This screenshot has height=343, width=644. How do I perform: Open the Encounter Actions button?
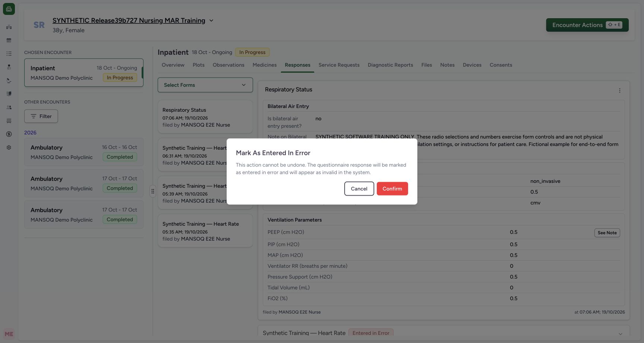587,25
